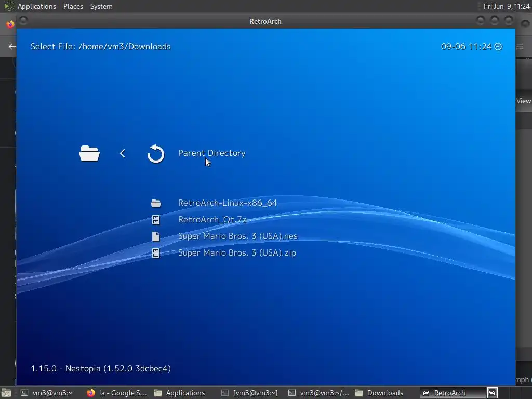Click the RetroArch taskbar button
This screenshot has width=532, height=399.
[x=452, y=393]
